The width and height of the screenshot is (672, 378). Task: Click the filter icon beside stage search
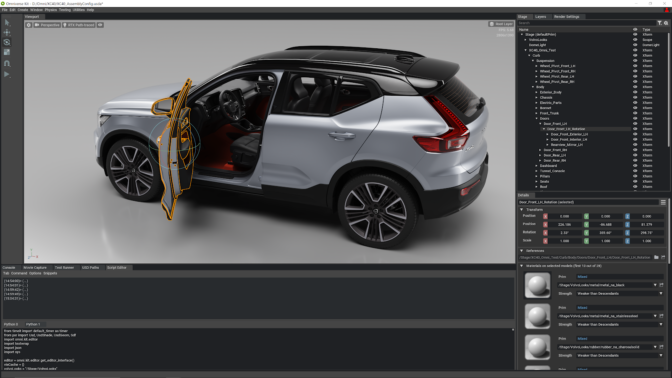coord(660,23)
